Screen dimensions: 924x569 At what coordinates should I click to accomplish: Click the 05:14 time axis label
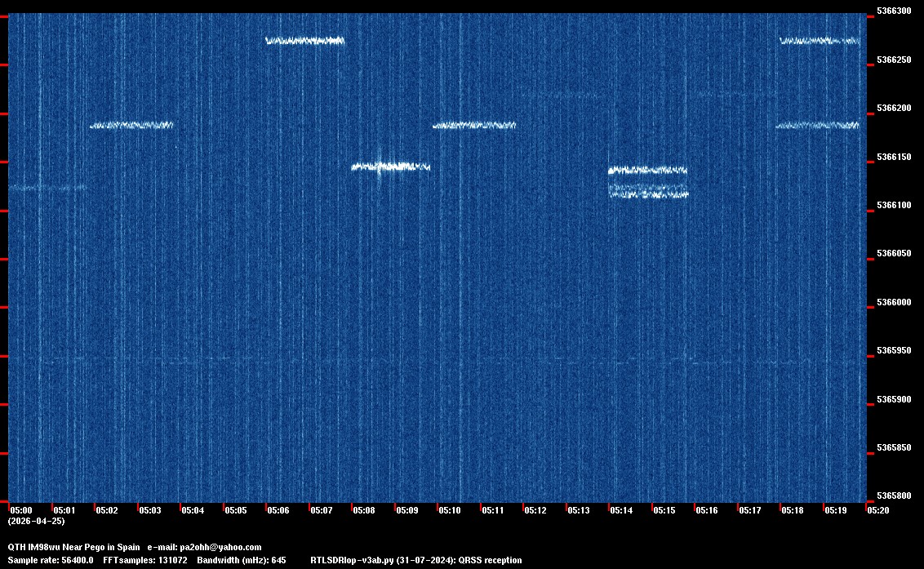[621, 510]
